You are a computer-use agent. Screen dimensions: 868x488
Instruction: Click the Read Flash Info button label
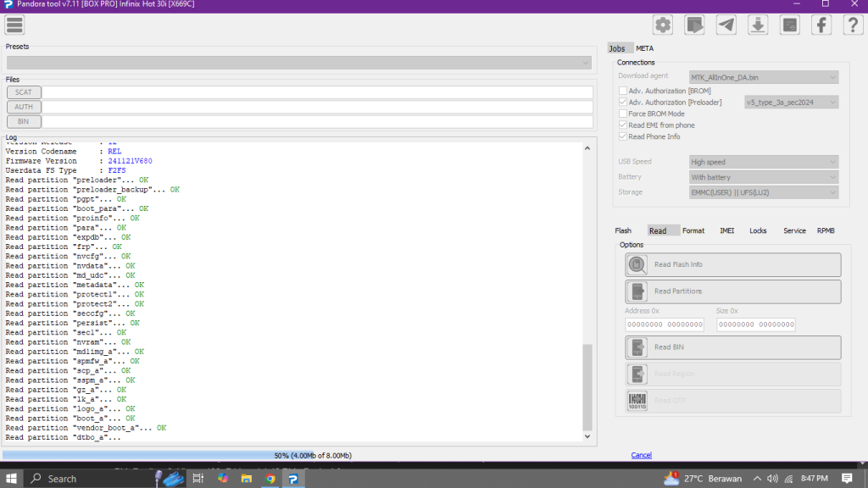tap(678, 264)
